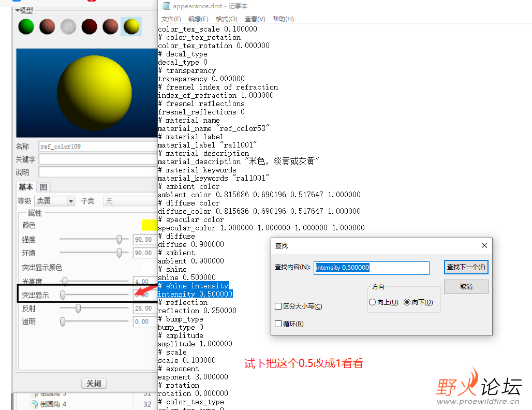Click the yellow 颜色 swatch
The image size is (532, 410).
tap(149, 225)
